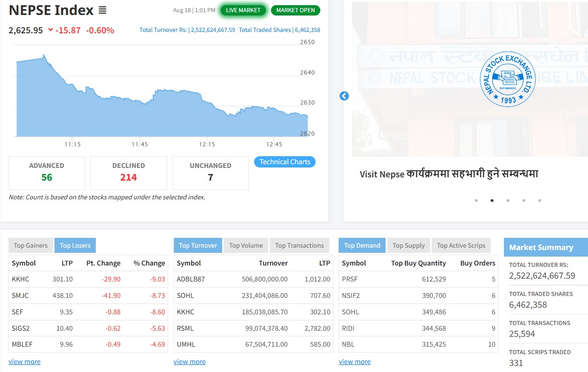Click the Nepal Stock Exchange logo
This screenshot has width=588, height=372.
click(508, 79)
